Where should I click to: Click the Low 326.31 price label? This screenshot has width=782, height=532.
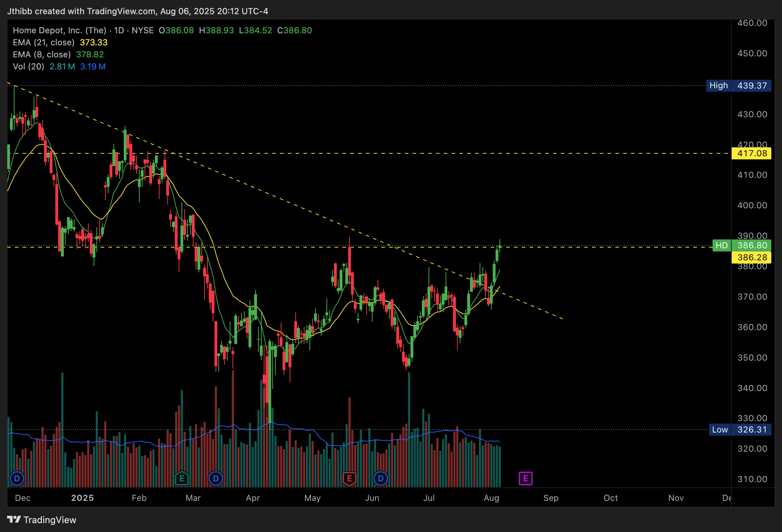740,430
